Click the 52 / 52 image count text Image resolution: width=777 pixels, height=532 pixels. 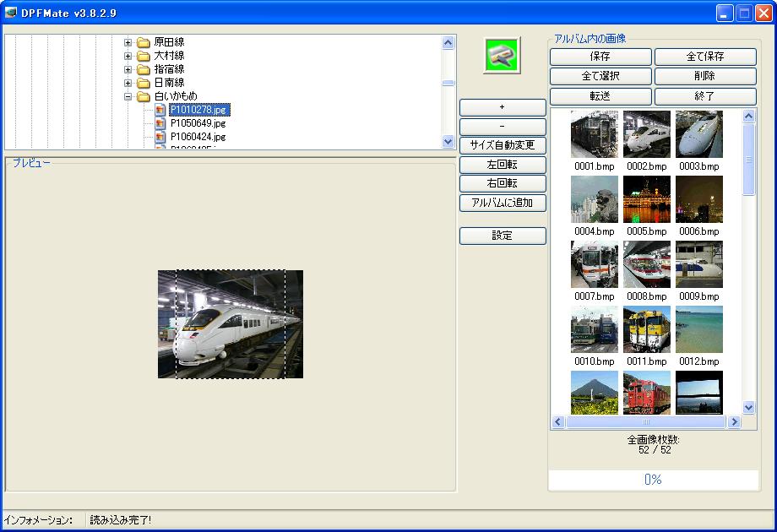[x=655, y=450]
